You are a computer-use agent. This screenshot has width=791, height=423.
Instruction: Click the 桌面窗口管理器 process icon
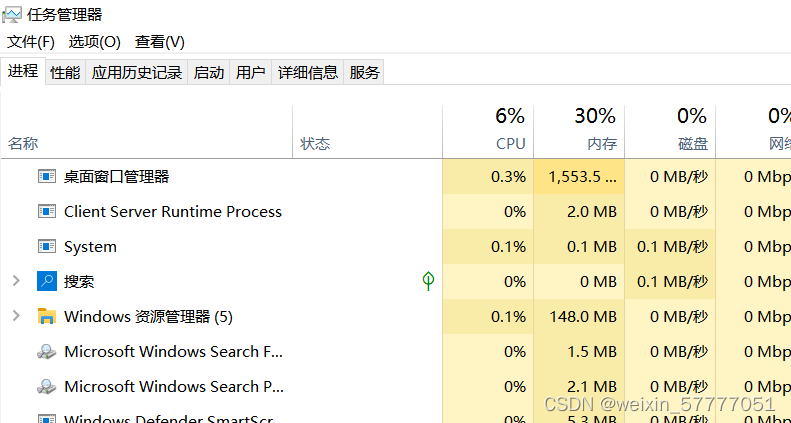coord(47,176)
